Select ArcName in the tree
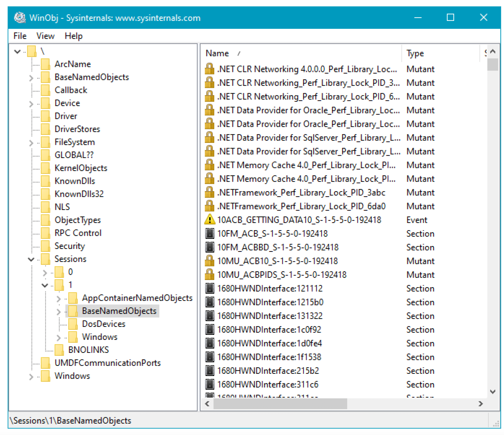This screenshot has height=435, width=504. click(73, 64)
